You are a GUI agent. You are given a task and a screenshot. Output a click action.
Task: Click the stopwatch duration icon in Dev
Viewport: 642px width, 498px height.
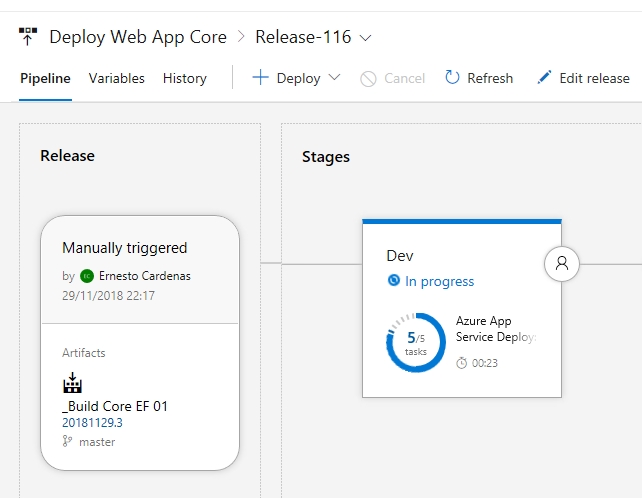click(x=461, y=363)
